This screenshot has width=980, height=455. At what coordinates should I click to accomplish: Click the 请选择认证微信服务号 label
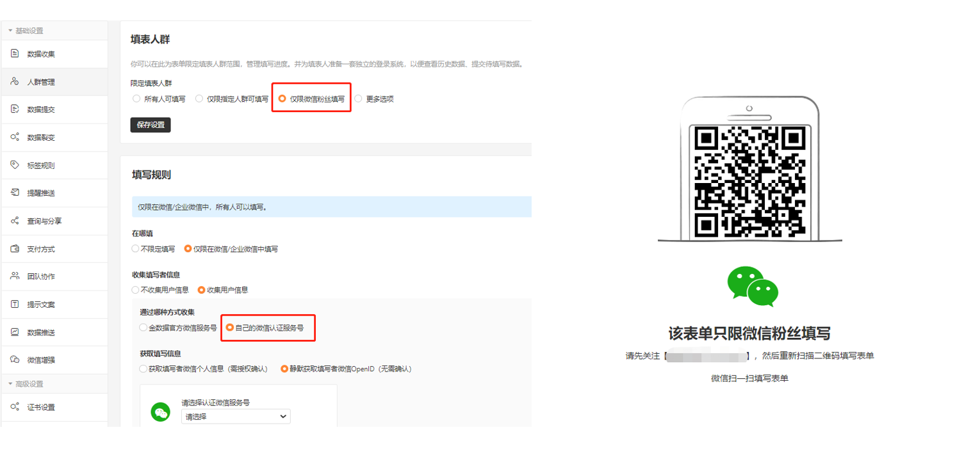pos(215,403)
